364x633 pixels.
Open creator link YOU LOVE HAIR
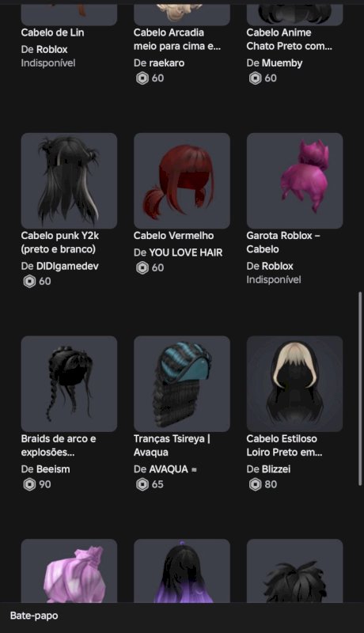tap(186, 252)
